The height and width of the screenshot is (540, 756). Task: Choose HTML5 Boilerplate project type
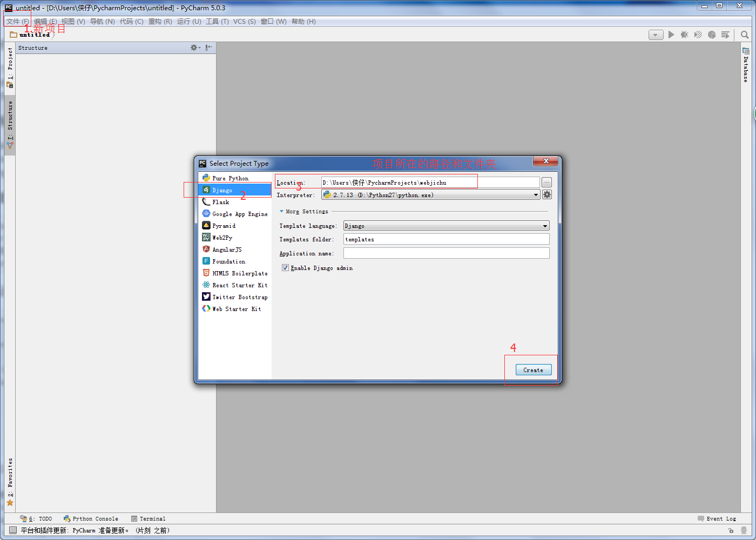pos(234,273)
